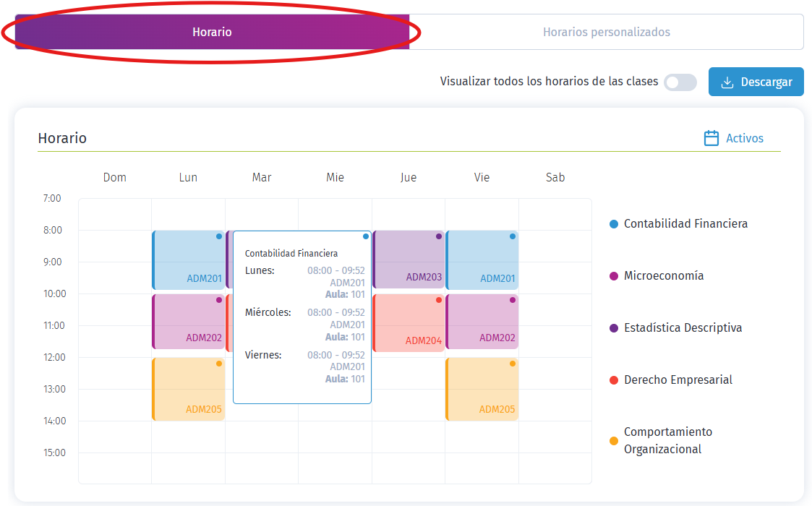Image resolution: width=812 pixels, height=506 pixels.
Task: Select Thursday ADM203 class block
Action: (409, 260)
